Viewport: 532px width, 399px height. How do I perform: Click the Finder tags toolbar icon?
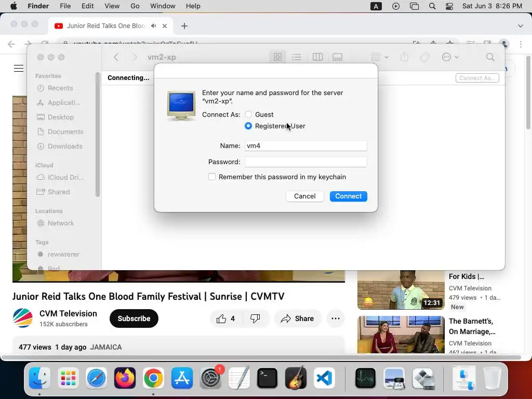pyautogui.click(x=425, y=57)
